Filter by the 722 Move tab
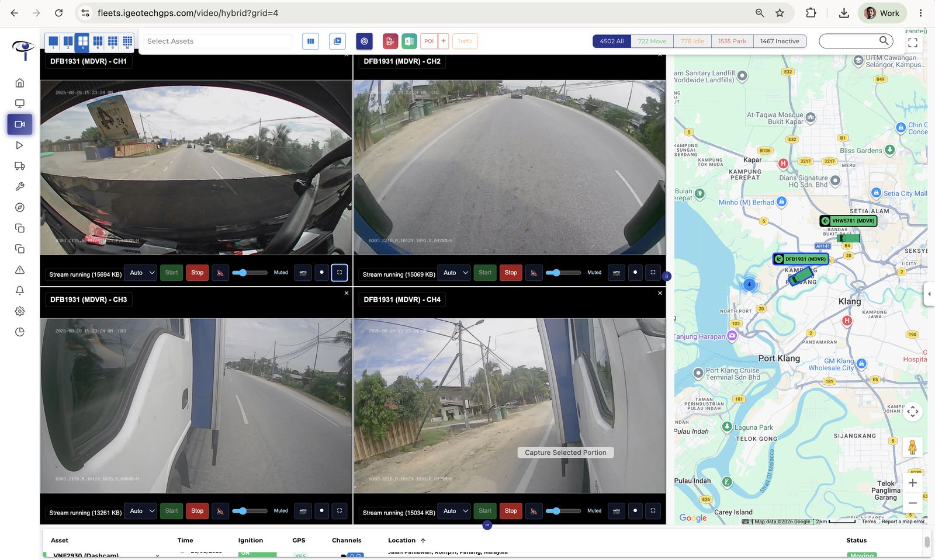This screenshot has width=935, height=560. pos(652,41)
